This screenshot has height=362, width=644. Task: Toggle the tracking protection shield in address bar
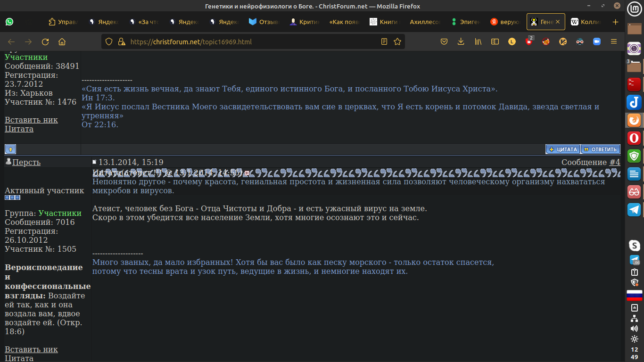(108, 41)
